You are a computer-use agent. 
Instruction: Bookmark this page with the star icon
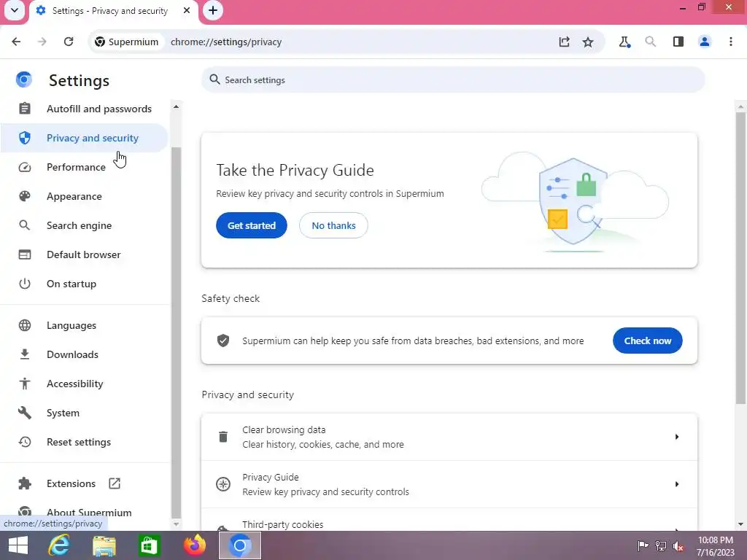(588, 42)
